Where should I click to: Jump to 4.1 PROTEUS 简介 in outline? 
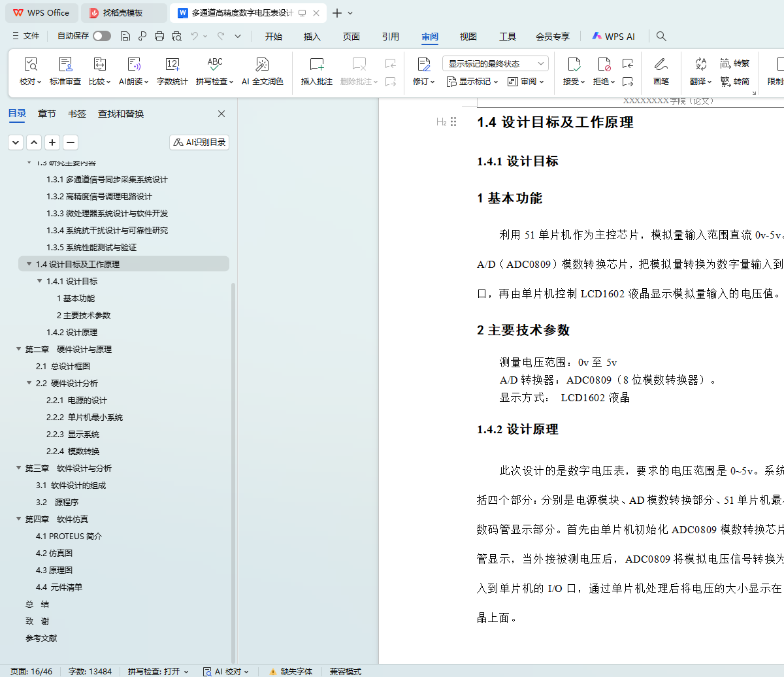(x=69, y=537)
